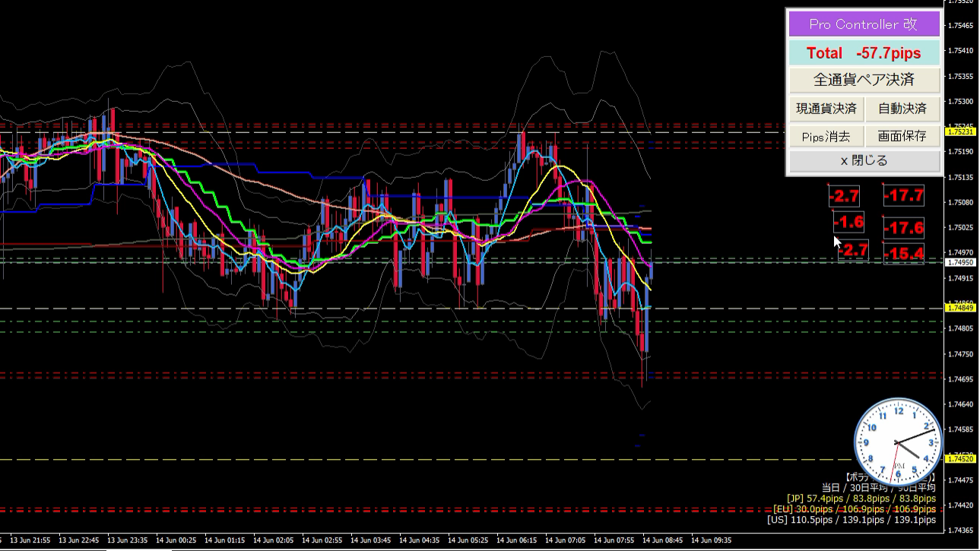
Task: Clear pips with the Pips消去 button
Action: [x=826, y=137]
